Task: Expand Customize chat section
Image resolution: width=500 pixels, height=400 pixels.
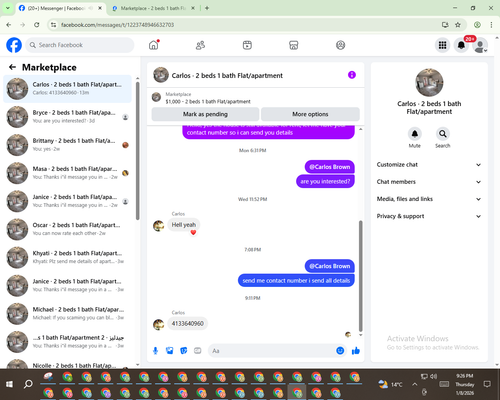Action: tap(429, 165)
